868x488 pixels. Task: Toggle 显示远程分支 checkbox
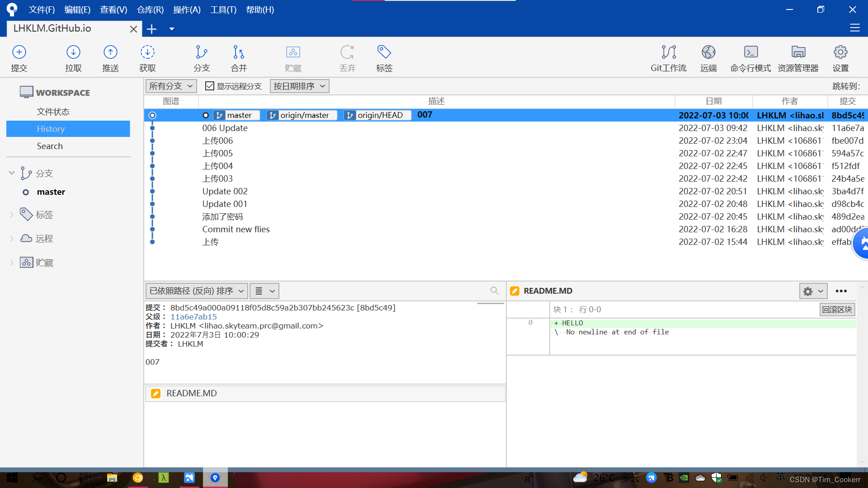[210, 86]
